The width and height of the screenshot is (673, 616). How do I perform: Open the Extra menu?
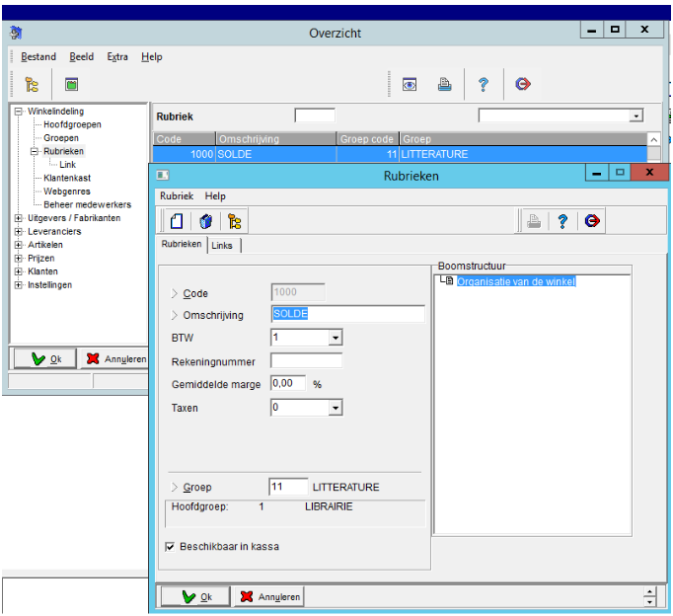click(x=117, y=56)
